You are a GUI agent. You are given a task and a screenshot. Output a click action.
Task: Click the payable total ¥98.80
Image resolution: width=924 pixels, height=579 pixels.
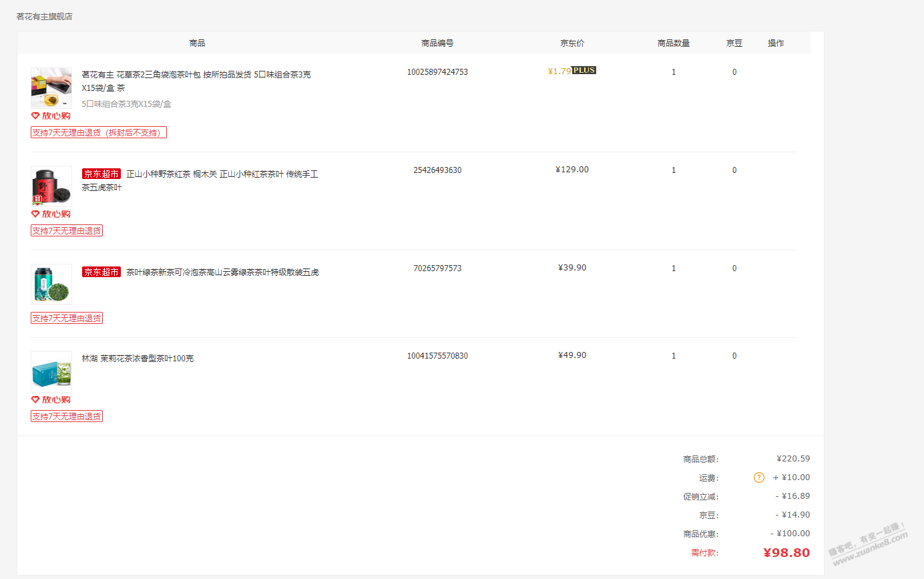click(786, 552)
